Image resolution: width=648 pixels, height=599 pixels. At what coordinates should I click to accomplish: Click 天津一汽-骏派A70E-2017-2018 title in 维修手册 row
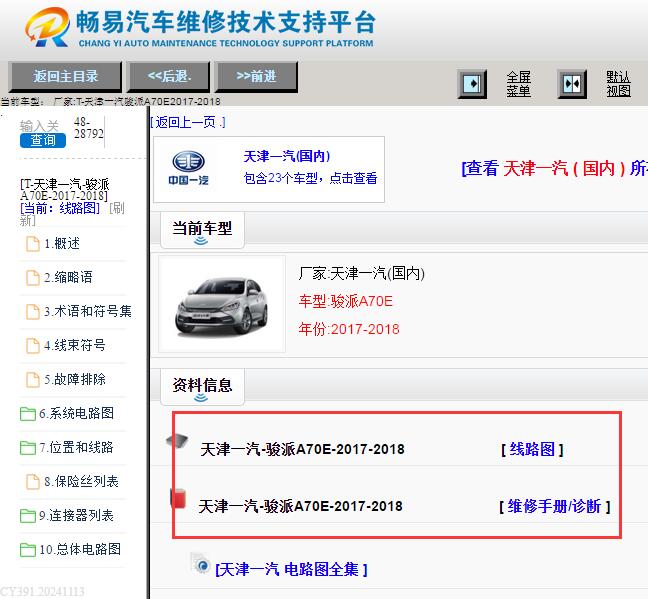[300, 506]
